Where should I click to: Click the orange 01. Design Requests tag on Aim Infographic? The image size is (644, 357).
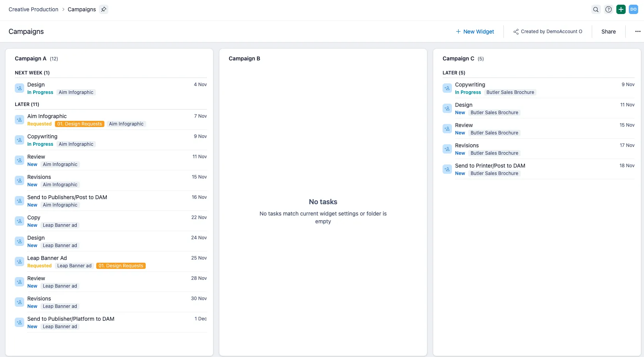coord(79,124)
